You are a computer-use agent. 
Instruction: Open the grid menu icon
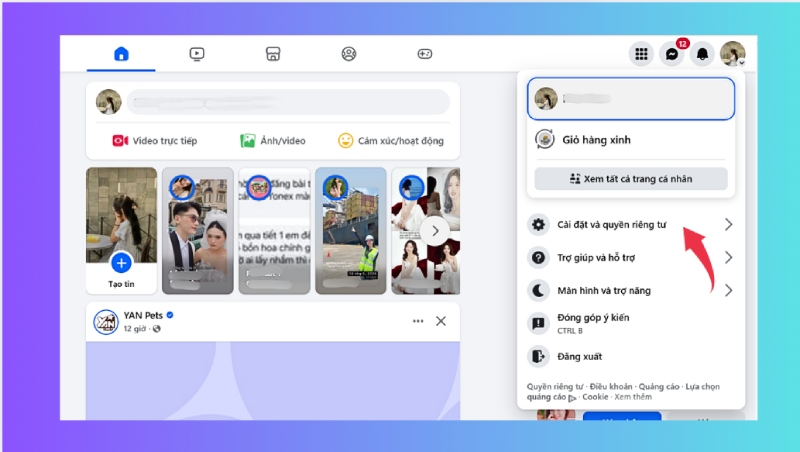(x=642, y=54)
